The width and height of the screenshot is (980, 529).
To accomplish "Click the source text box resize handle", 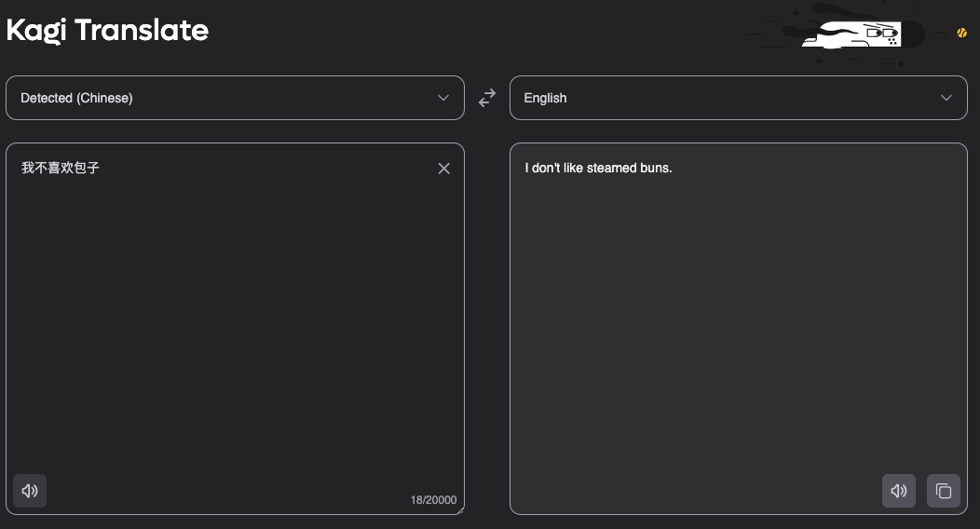I will 459,509.
